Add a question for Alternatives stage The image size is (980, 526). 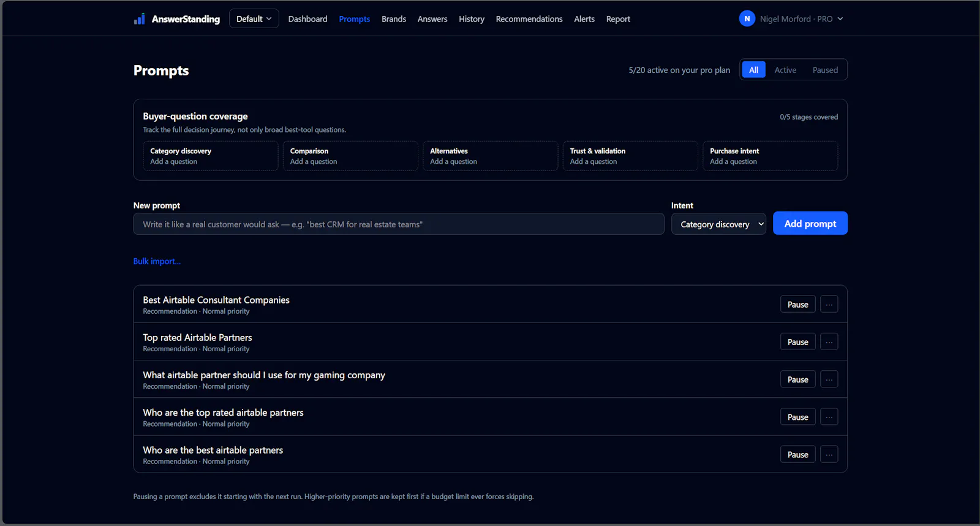point(491,156)
